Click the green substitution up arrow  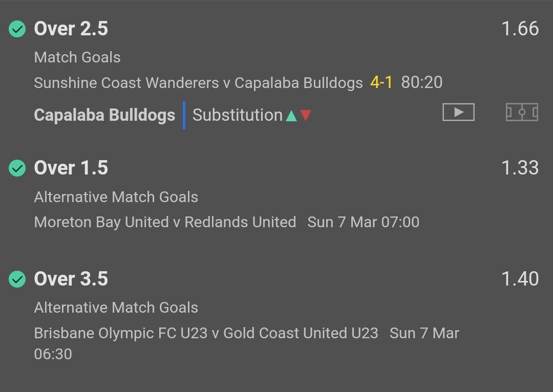pos(291,116)
